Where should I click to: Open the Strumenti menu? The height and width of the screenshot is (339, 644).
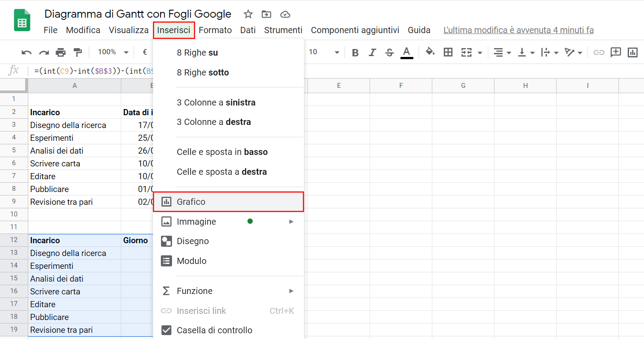point(283,30)
